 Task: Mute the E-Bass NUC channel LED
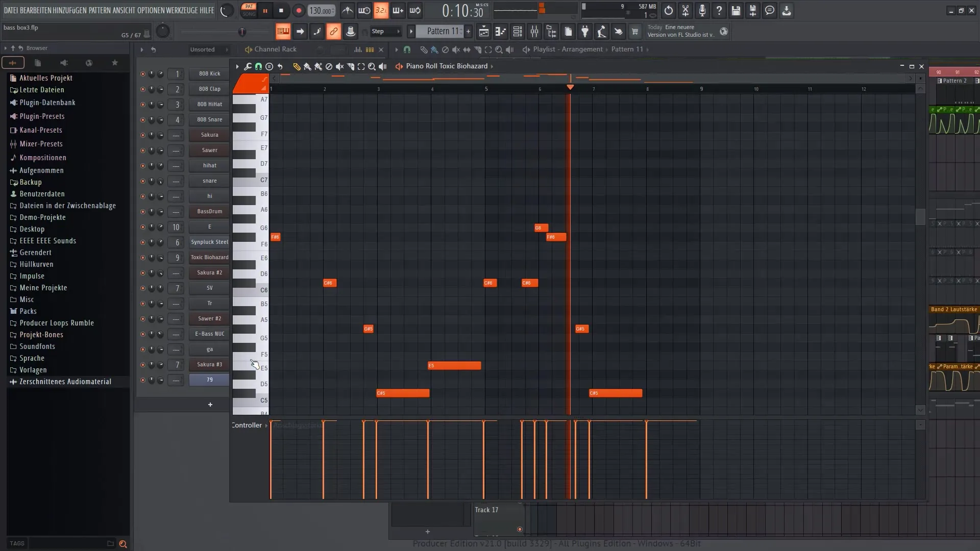[142, 334]
